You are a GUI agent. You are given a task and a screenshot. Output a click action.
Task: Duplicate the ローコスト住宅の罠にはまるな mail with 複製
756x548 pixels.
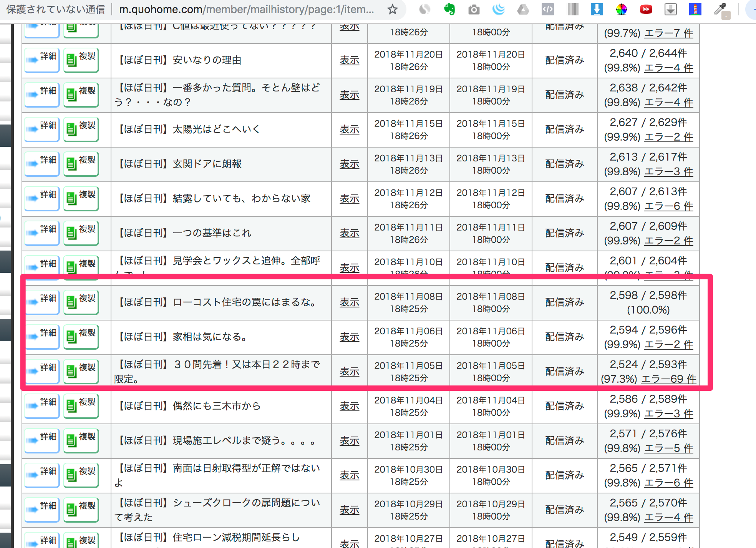click(81, 302)
